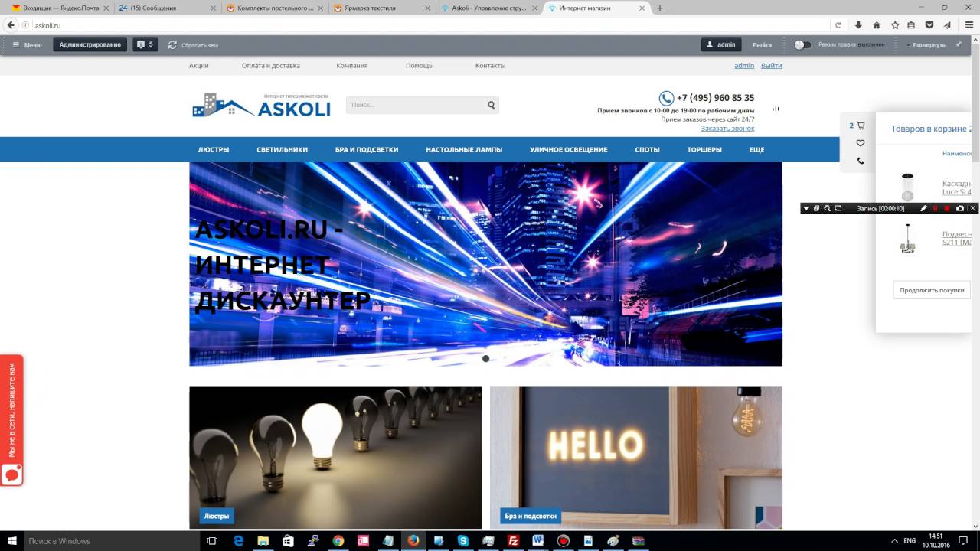Click Выйти in the dark admin panel
980x551 pixels.
762,45
